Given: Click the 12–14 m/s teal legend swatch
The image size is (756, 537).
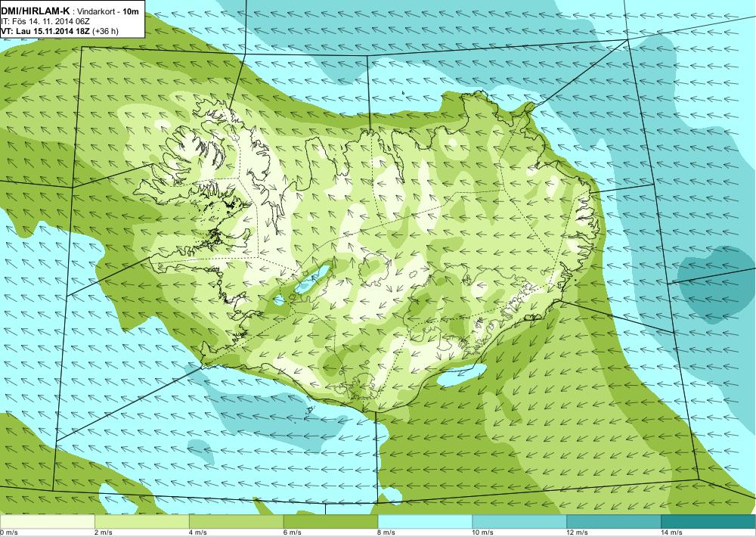Looking at the screenshot, I should 614,522.
